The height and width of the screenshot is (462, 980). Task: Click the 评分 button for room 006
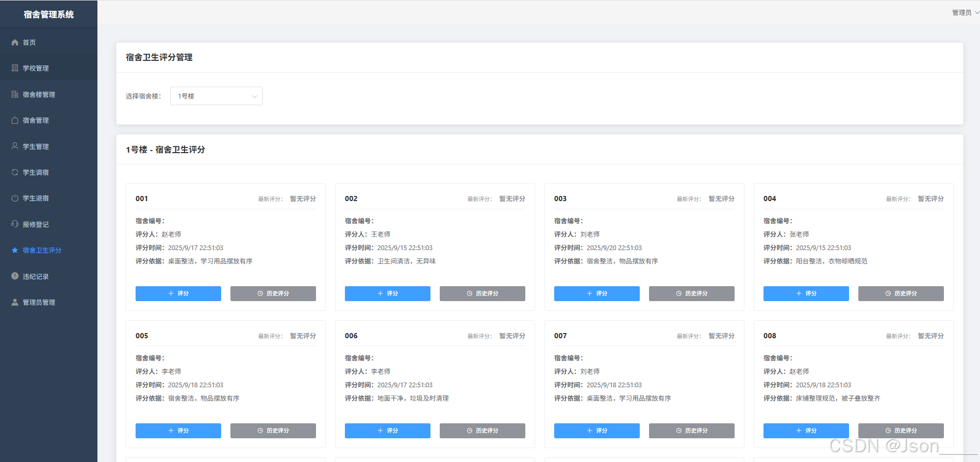pyautogui.click(x=388, y=431)
